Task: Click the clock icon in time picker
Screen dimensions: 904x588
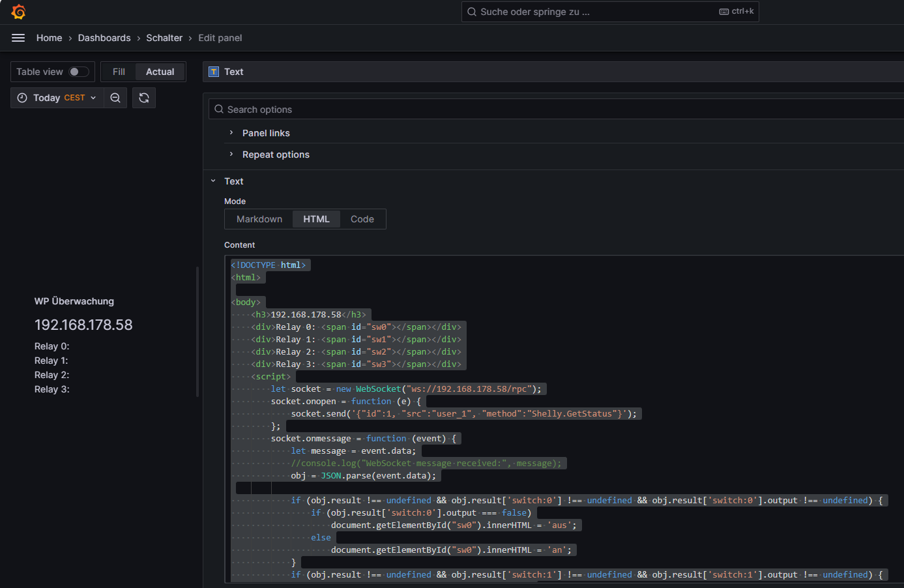Action: pos(22,98)
